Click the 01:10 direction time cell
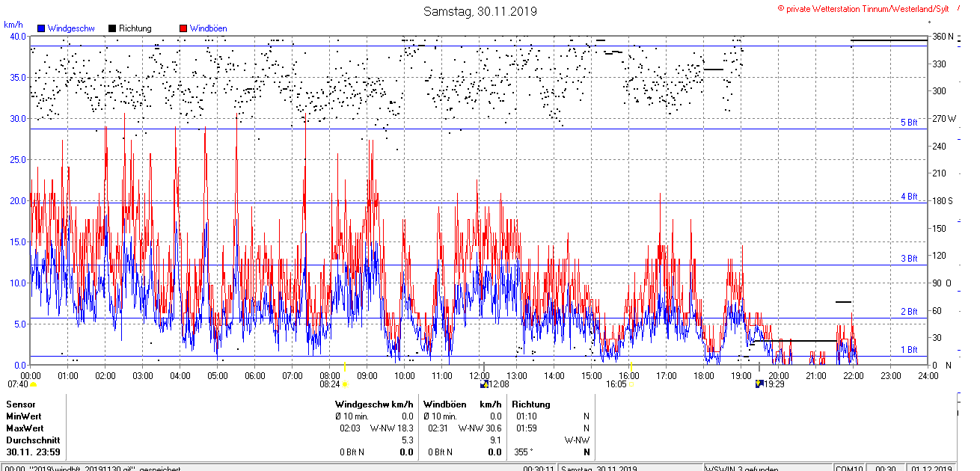Viewport: 980px width, 471px height. coord(527,416)
